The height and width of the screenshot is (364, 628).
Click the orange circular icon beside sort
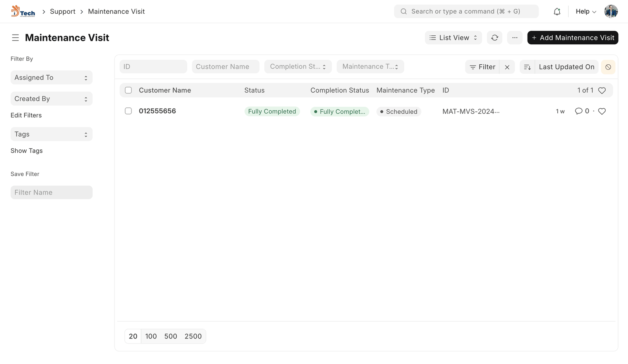[x=608, y=67]
